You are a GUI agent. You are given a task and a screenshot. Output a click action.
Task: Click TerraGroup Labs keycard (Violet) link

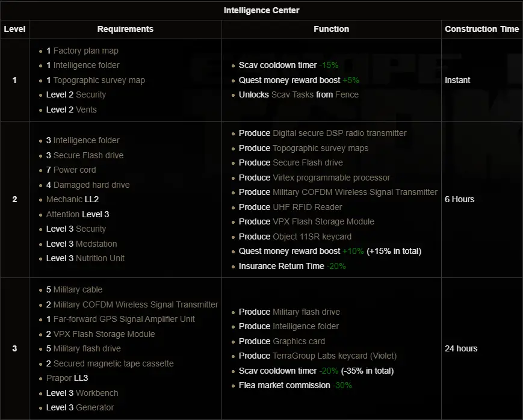click(335, 356)
